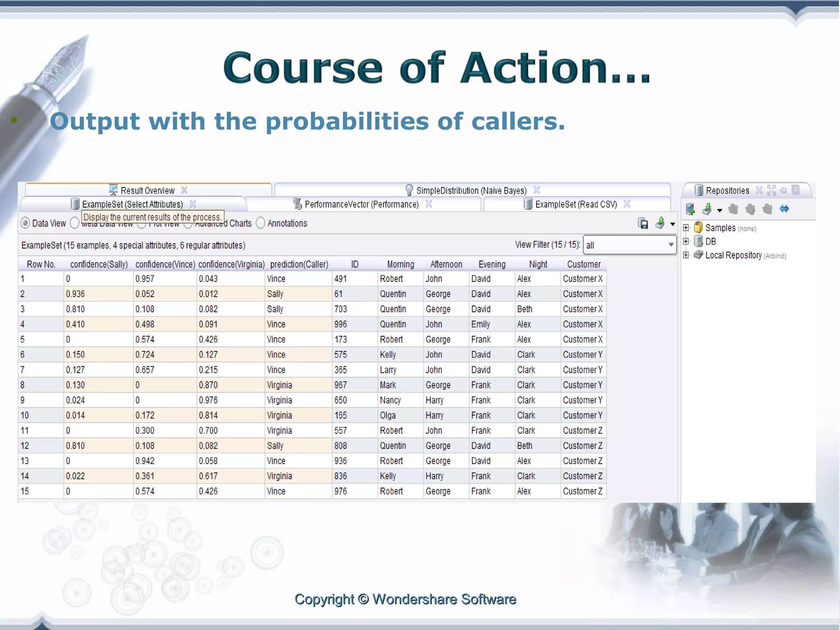Screen dimensions: 840x630
Task: Open the export dropdown arrow beside the export icon
Action: coord(673,224)
